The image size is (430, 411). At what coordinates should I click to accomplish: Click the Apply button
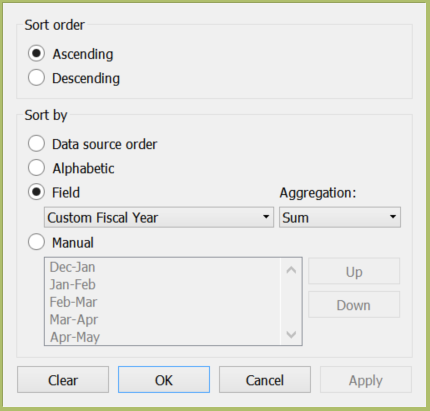click(366, 380)
